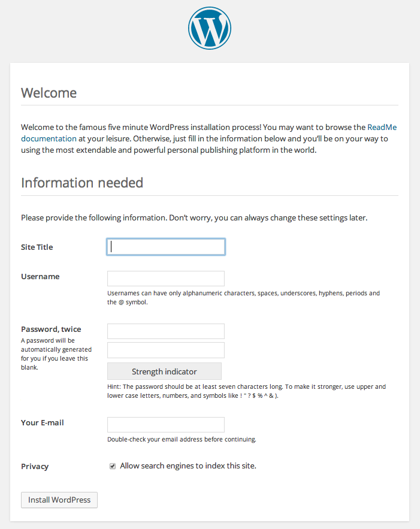Click the 'Welcome' heading text
Viewport: 420px width, 529px height.
(49, 93)
